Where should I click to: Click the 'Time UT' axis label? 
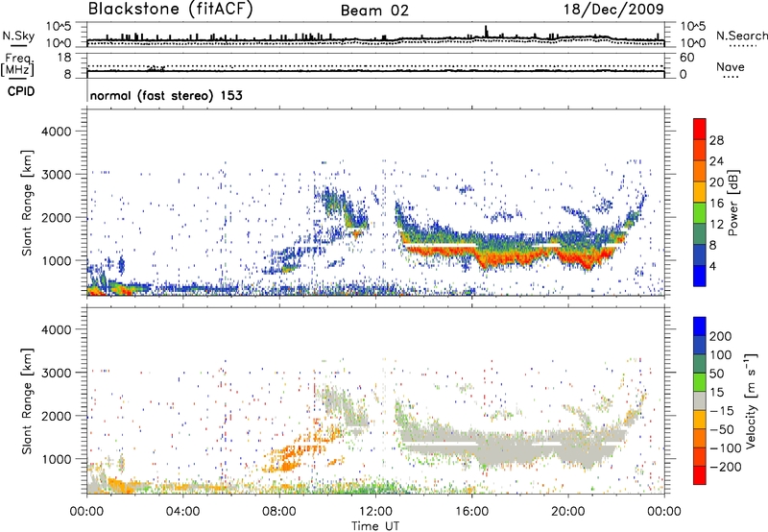(x=375, y=526)
